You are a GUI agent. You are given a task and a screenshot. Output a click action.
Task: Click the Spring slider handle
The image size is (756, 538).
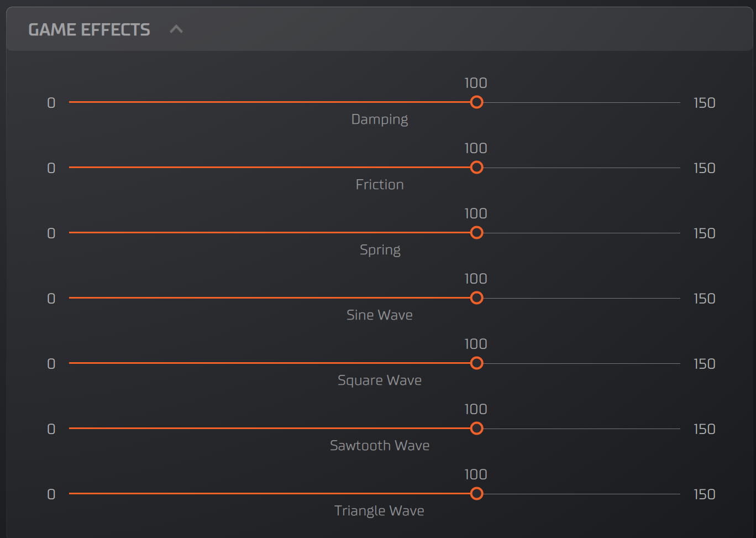[476, 233]
